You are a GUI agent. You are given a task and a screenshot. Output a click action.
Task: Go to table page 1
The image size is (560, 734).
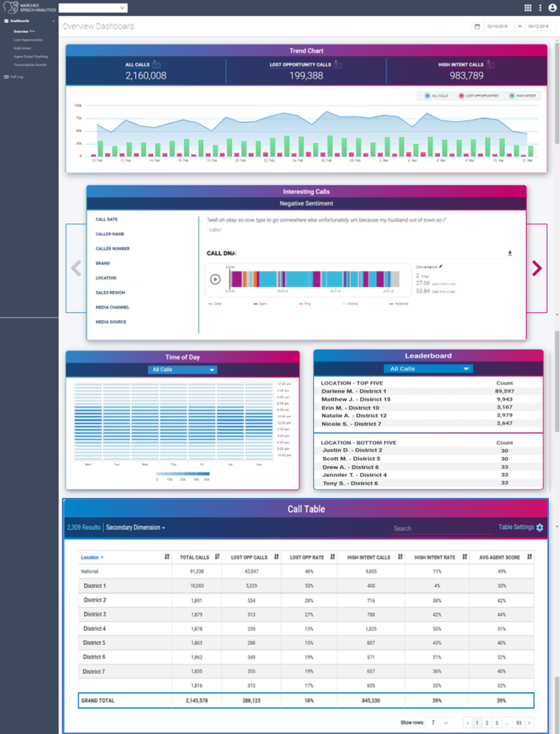coord(477,723)
